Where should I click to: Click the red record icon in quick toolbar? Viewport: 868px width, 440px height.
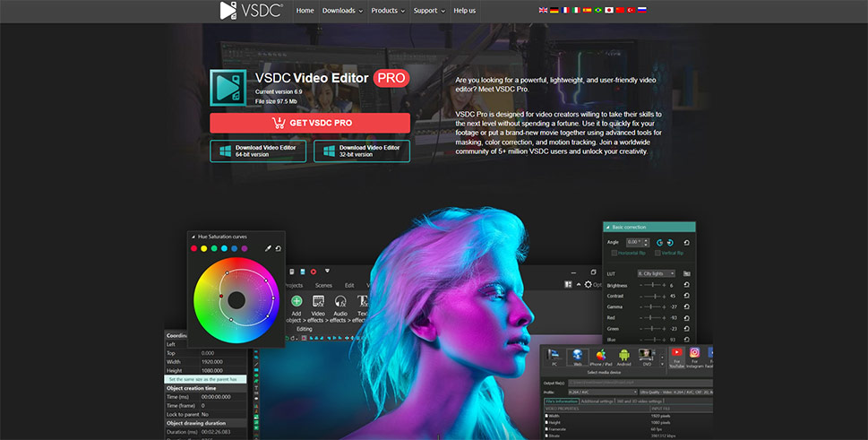click(314, 272)
